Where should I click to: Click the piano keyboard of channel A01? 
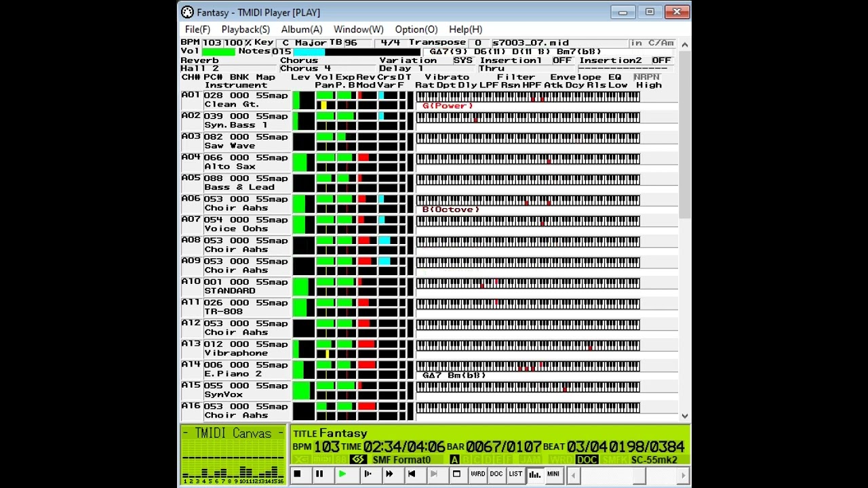528,97
